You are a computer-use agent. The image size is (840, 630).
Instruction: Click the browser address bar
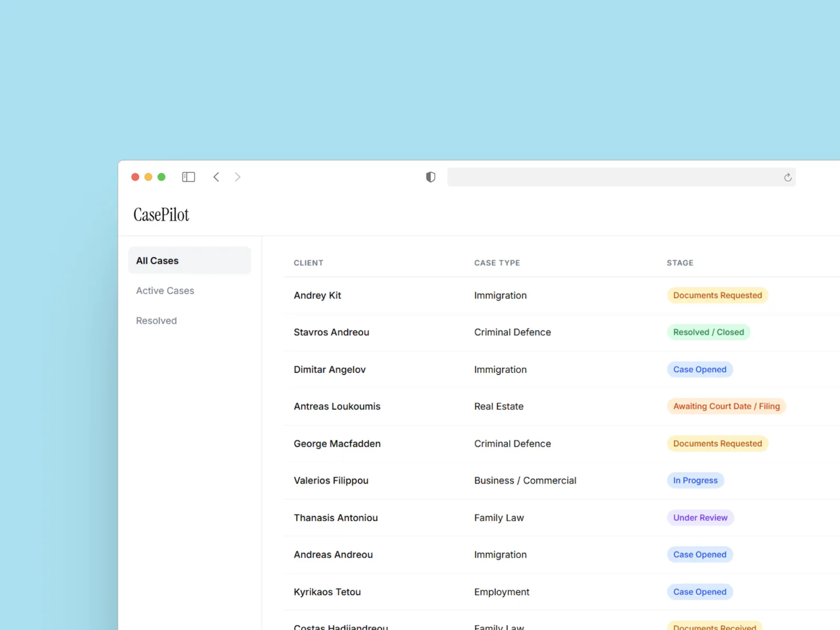pos(621,177)
